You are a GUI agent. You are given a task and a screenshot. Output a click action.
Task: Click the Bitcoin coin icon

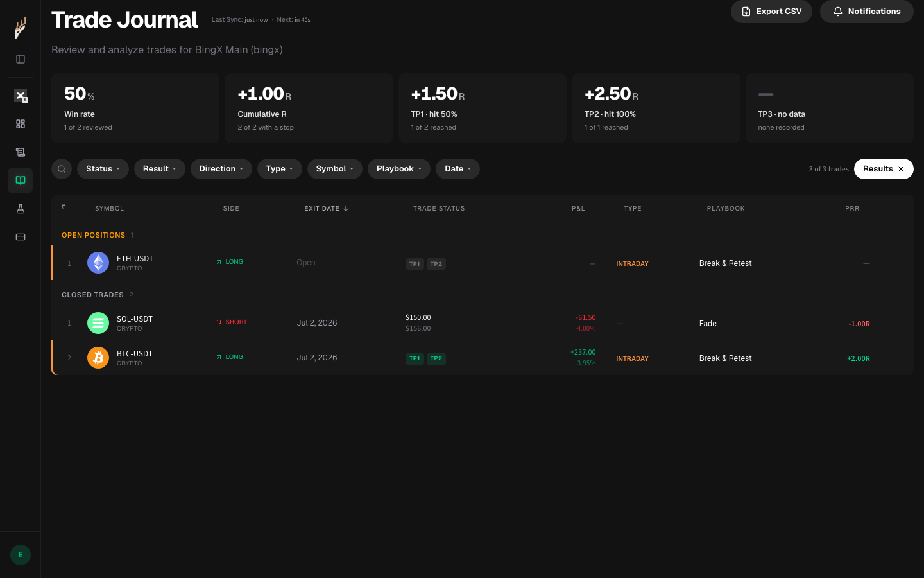pos(98,358)
